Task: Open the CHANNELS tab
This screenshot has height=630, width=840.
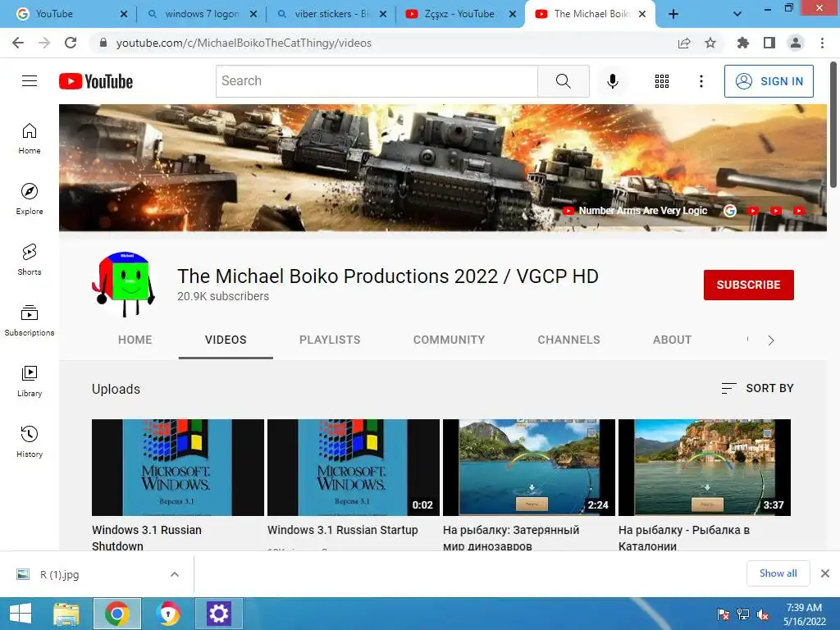Action: pos(569,340)
